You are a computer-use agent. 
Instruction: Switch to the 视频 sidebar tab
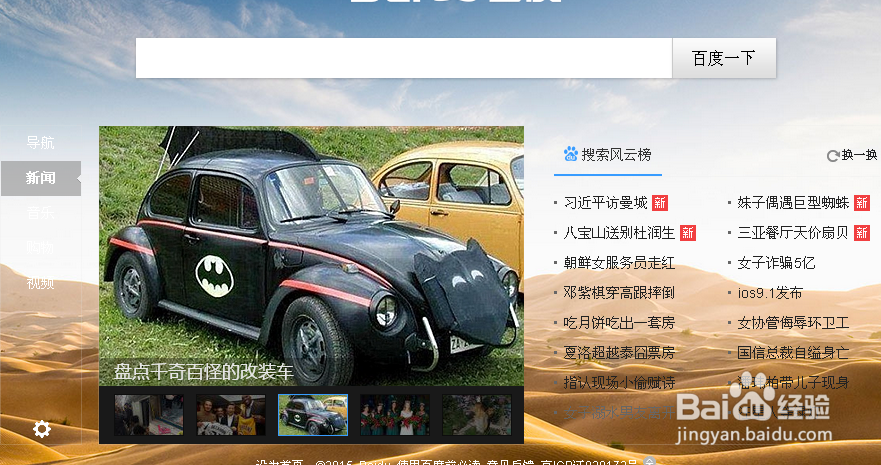[40, 283]
